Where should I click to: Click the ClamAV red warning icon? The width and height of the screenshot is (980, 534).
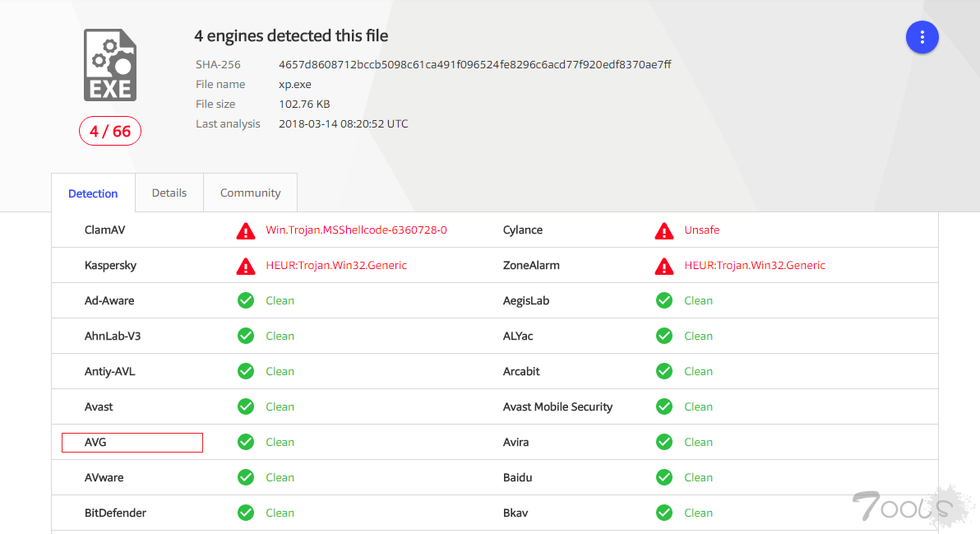coord(246,230)
